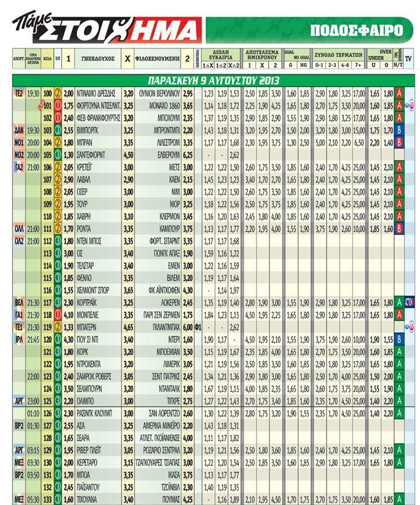420x505 pixels.
Task: Click the home team name ΧΕΛΜΟΝΤ ΣΠΟΡ
Action: tap(93, 290)
